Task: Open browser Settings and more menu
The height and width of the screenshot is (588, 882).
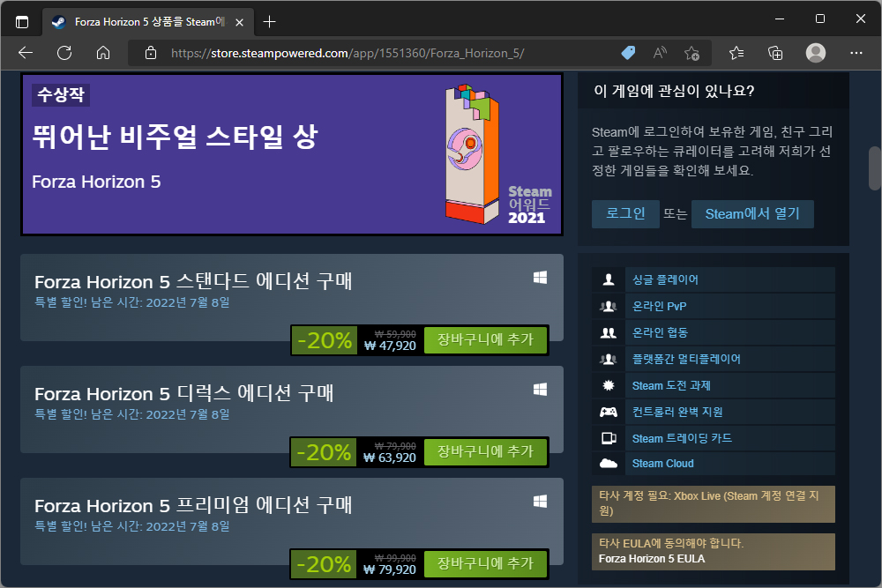Action: coord(856,53)
